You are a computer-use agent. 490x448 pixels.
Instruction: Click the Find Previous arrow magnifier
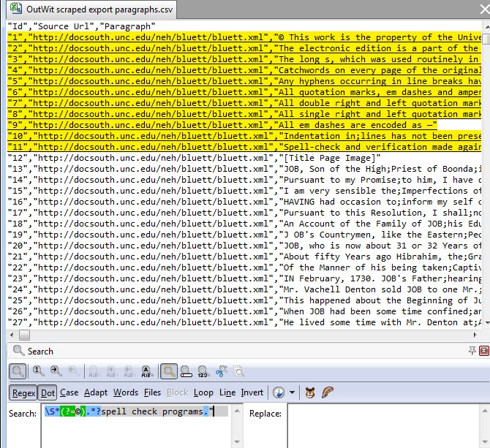73,371
